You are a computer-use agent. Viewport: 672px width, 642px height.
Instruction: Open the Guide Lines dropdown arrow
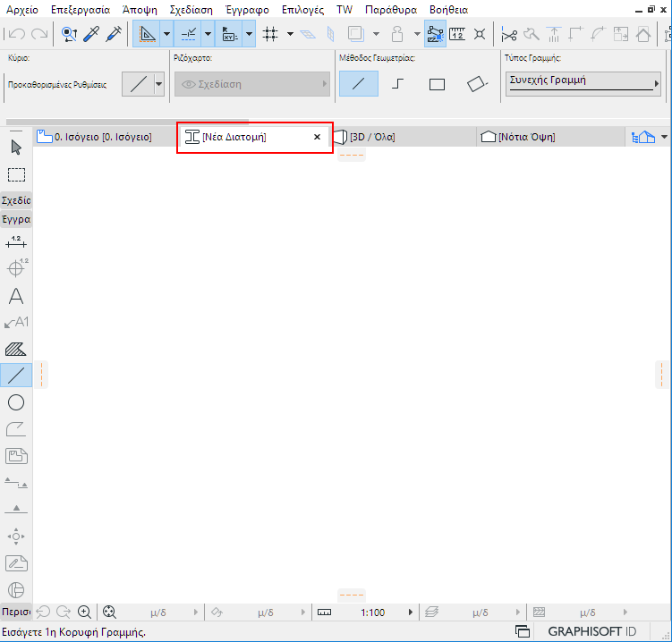166,34
